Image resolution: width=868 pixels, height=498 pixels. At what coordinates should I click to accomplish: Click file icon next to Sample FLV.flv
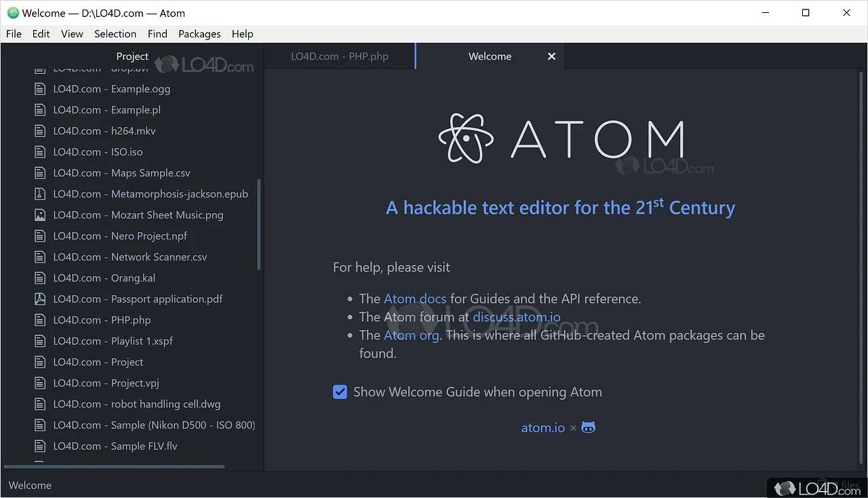click(x=40, y=446)
